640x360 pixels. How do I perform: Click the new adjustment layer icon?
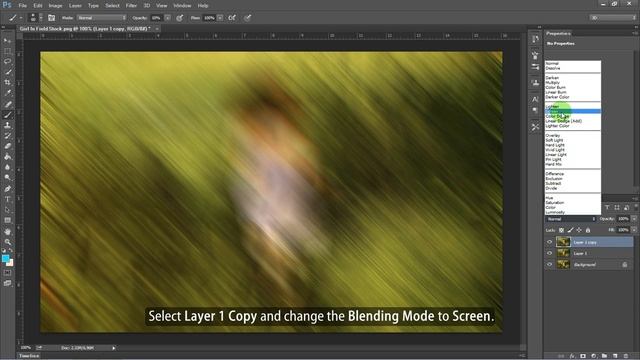click(x=593, y=356)
